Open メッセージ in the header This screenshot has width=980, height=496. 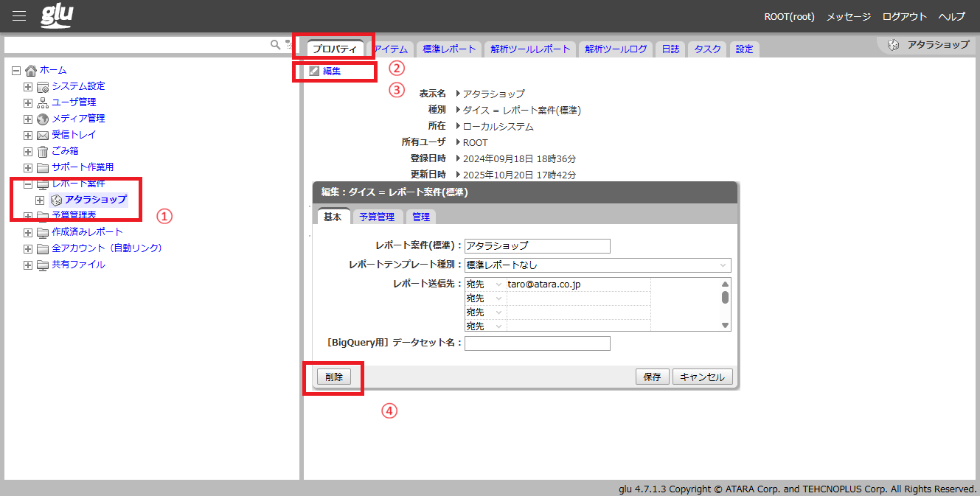click(x=848, y=16)
